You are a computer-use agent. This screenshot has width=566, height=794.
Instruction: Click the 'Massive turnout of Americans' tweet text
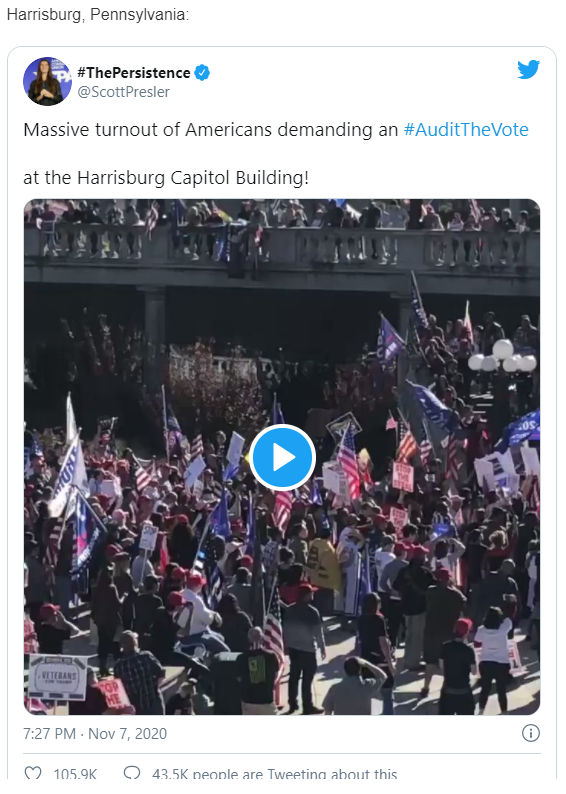click(x=148, y=130)
